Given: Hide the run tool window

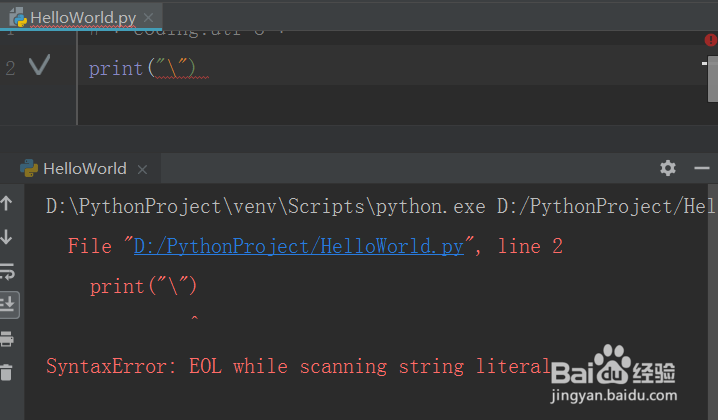Looking at the screenshot, I should [x=702, y=168].
